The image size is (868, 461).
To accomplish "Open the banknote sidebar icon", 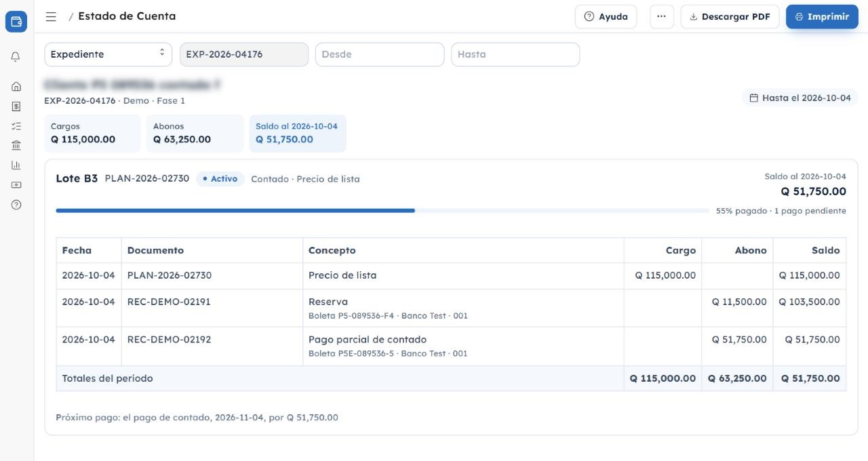I will [16, 184].
